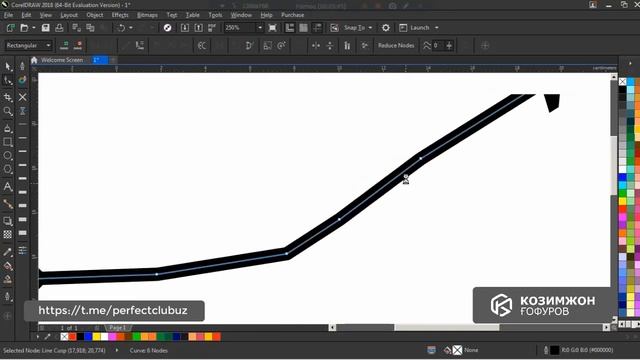Select the Polygon tool
The width and height of the screenshot is (640, 360).
click(8, 169)
